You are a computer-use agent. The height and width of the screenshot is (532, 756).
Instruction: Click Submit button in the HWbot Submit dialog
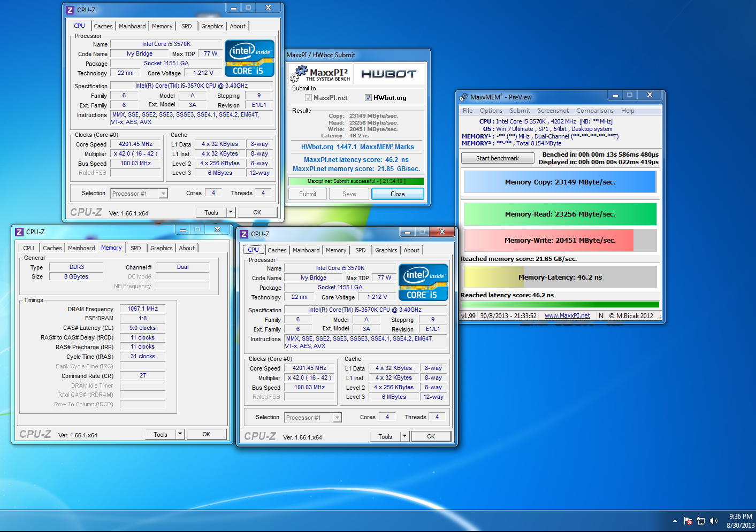pyautogui.click(x=308, y=194)
